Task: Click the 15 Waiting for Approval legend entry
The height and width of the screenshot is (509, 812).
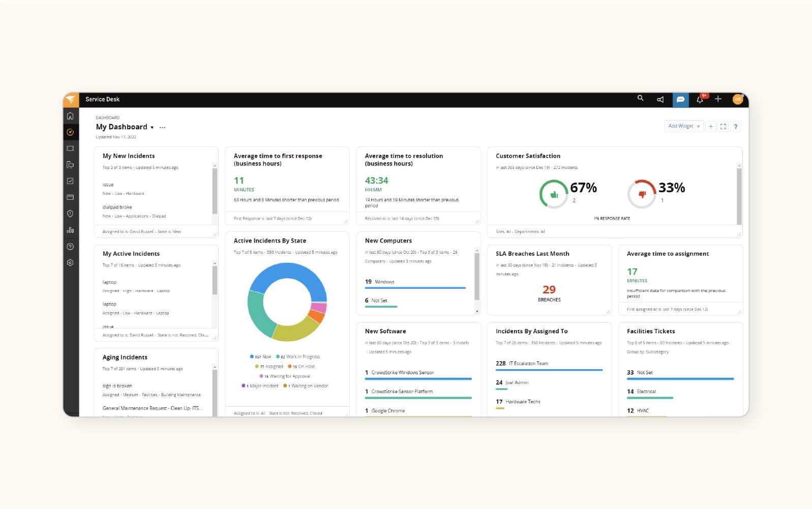Action: [285, 376]
